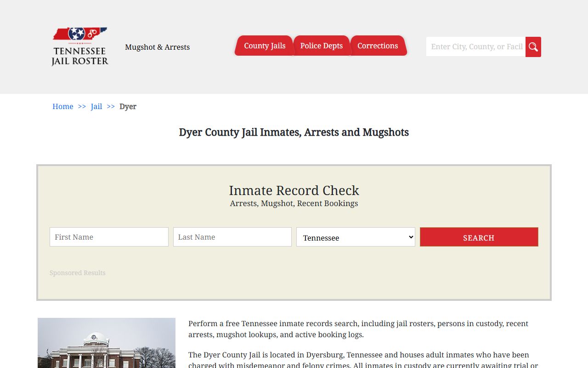Screen dimensions: 588x368
Task: Click into the First Name field
Action: tap(109, 237)
